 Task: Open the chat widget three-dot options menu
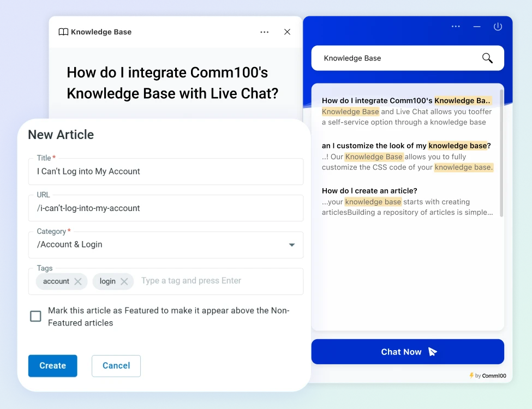456,27
